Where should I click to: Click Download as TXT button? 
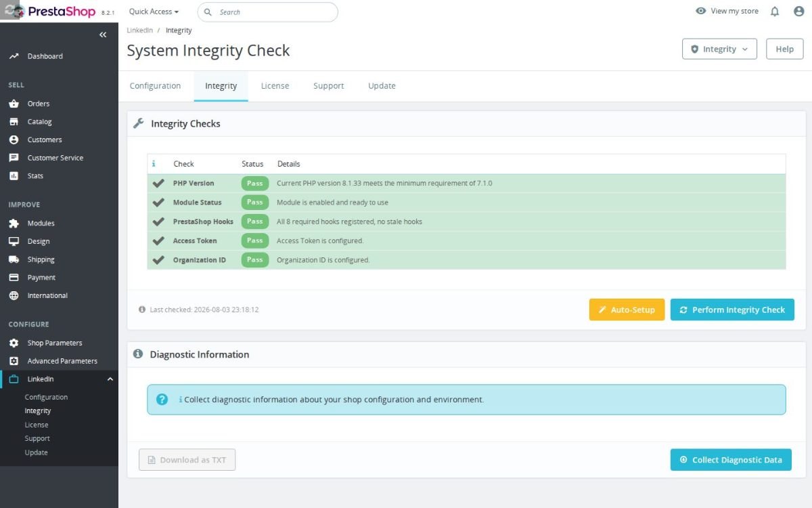click(187, 459)
